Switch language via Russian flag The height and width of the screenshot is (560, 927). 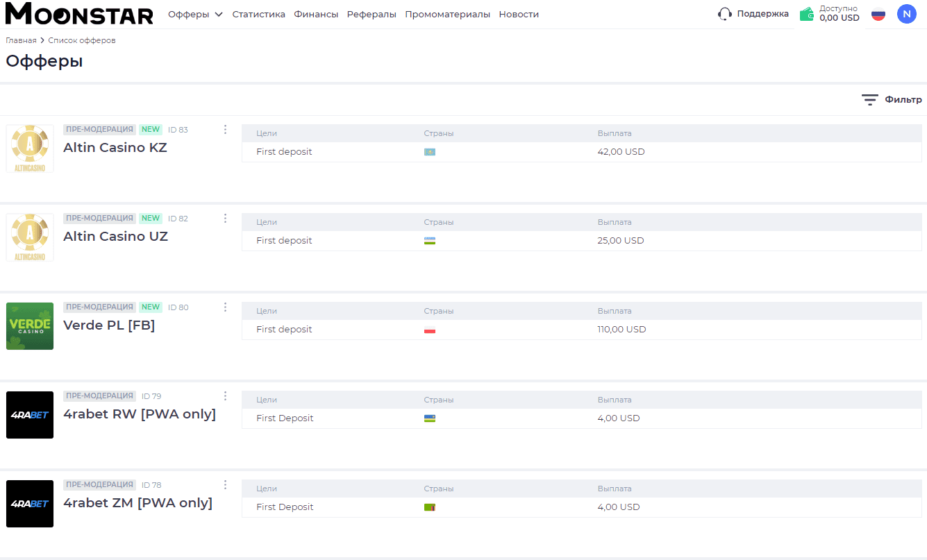(878, 14)
